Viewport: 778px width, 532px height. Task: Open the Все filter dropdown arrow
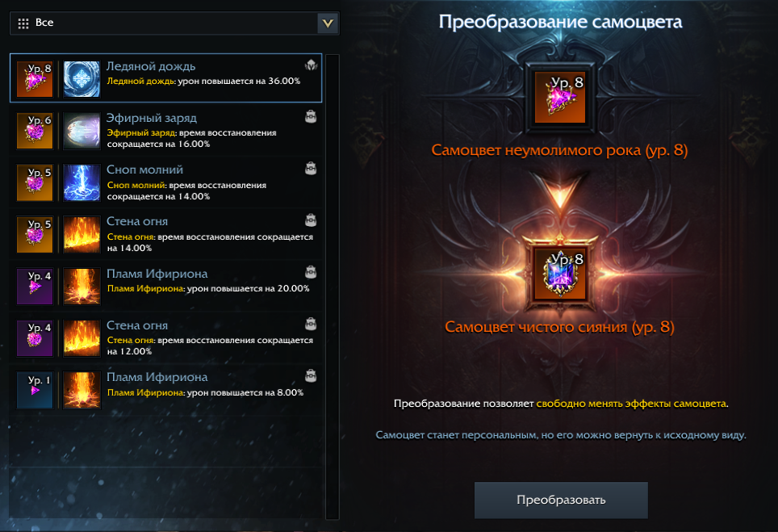click(x=328, y=23)
